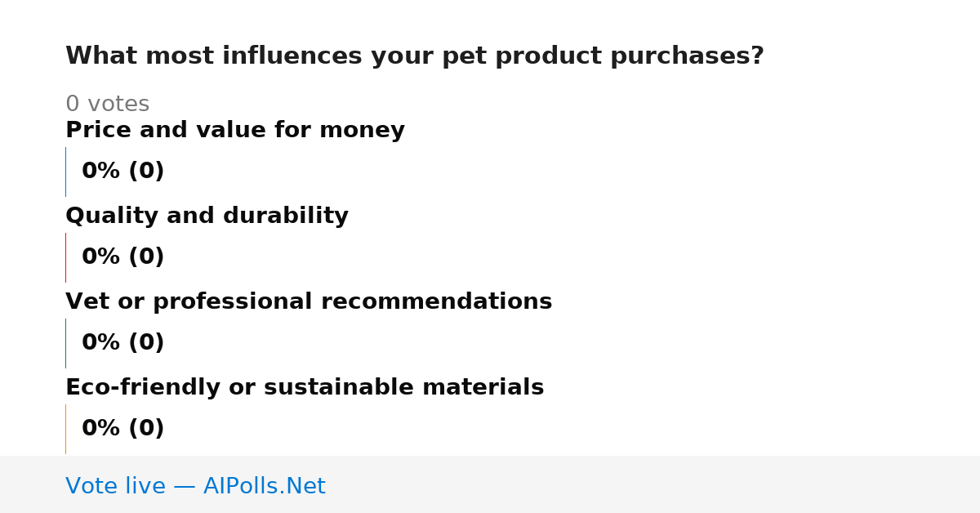Click the poll question heading text
Image resolution: width=980 pixels, height=513 pixels.
coord(415,56)
